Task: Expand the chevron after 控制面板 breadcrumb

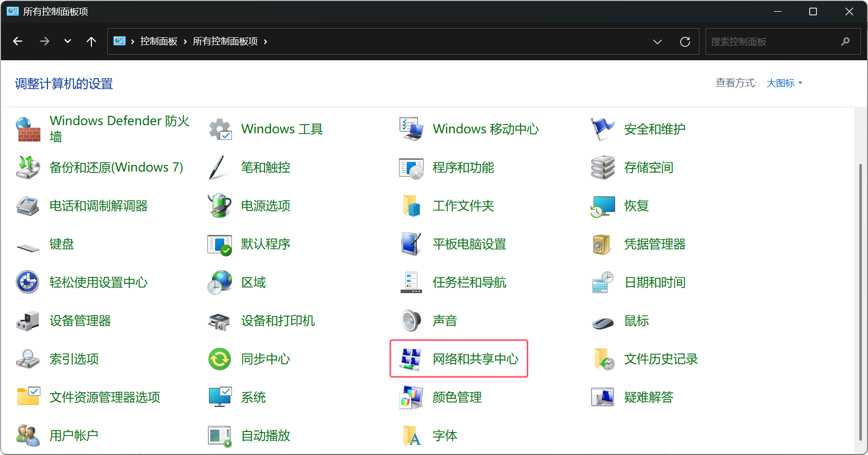Action: coord(185,41)
